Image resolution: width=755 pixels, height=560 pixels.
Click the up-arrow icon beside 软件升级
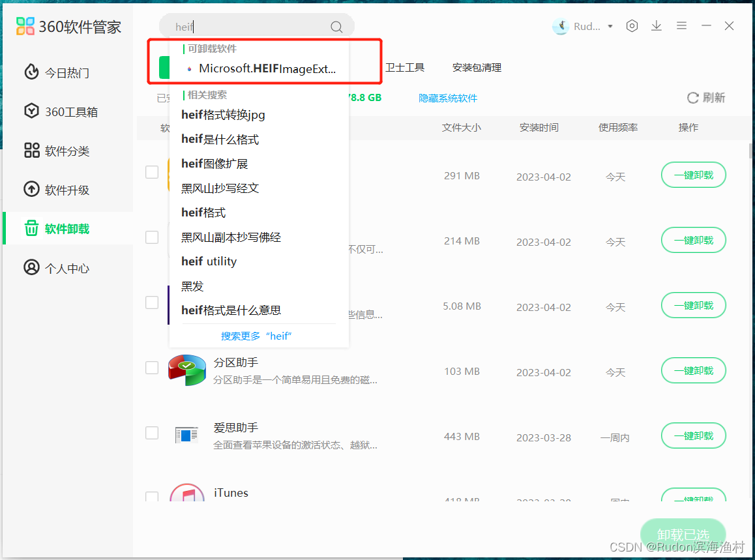pos(31,189)
